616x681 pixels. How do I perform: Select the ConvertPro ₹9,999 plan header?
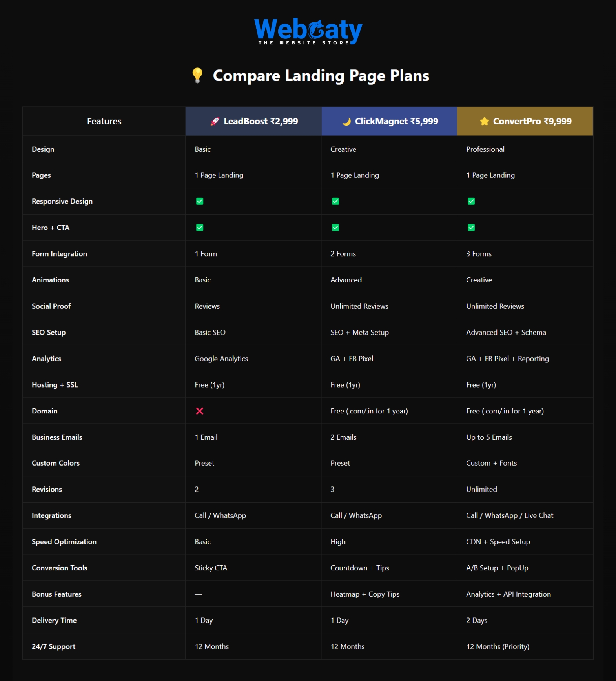point(532,122)
